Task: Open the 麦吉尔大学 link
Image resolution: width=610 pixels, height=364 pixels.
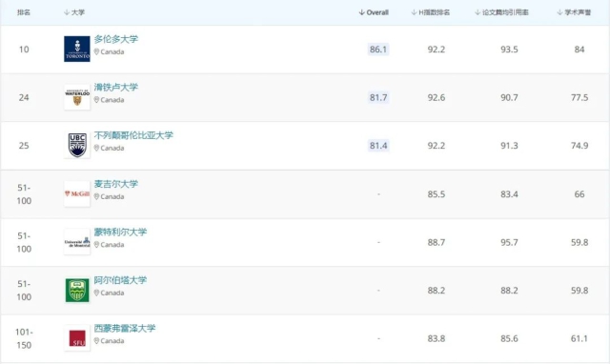Action: tap(116, 184)
